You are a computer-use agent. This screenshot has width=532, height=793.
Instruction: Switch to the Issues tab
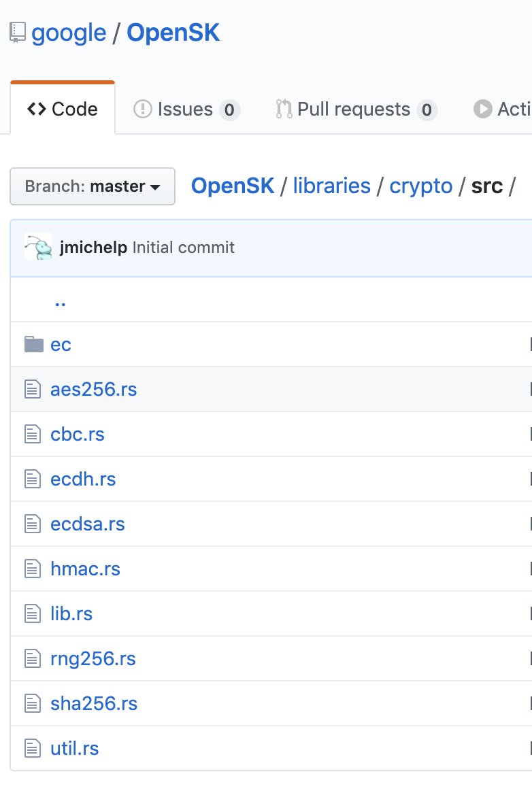click(x=186, y=109)
